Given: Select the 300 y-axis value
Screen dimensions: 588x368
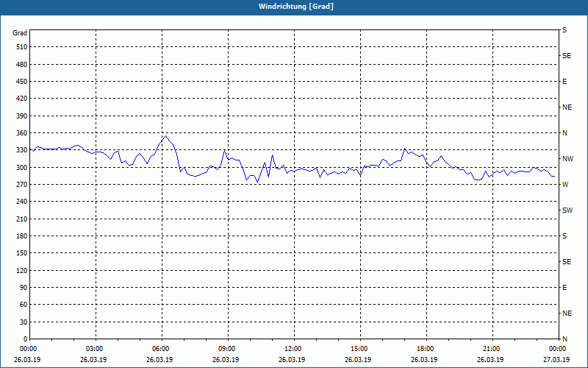Looking at the screenshot, I should (x=22, y=168).
